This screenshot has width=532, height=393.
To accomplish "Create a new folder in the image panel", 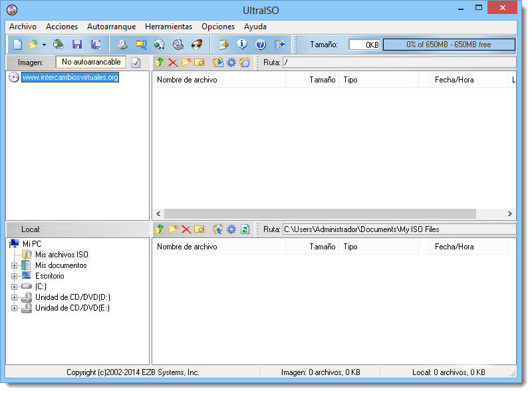I will click(x=185, y=62).
